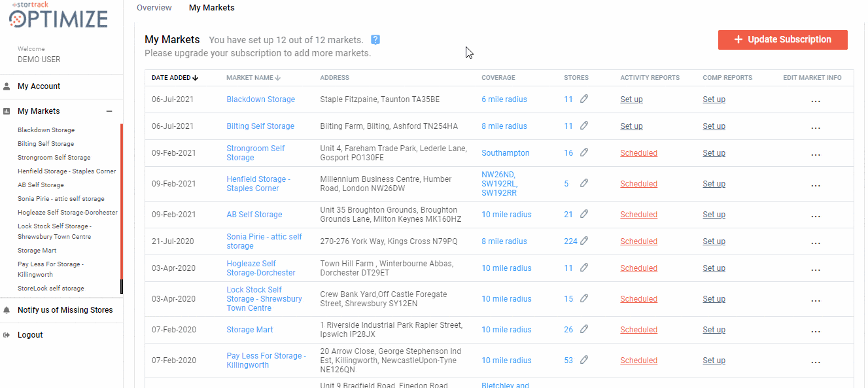Open edit menu for Hogleaze Self Storage
The width and height of the screenshot is (868, 388).
tap(816, 270)
